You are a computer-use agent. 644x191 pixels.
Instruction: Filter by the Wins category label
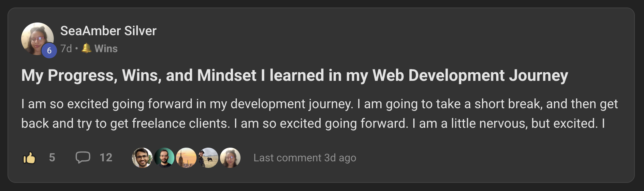(x=106, y=49)
